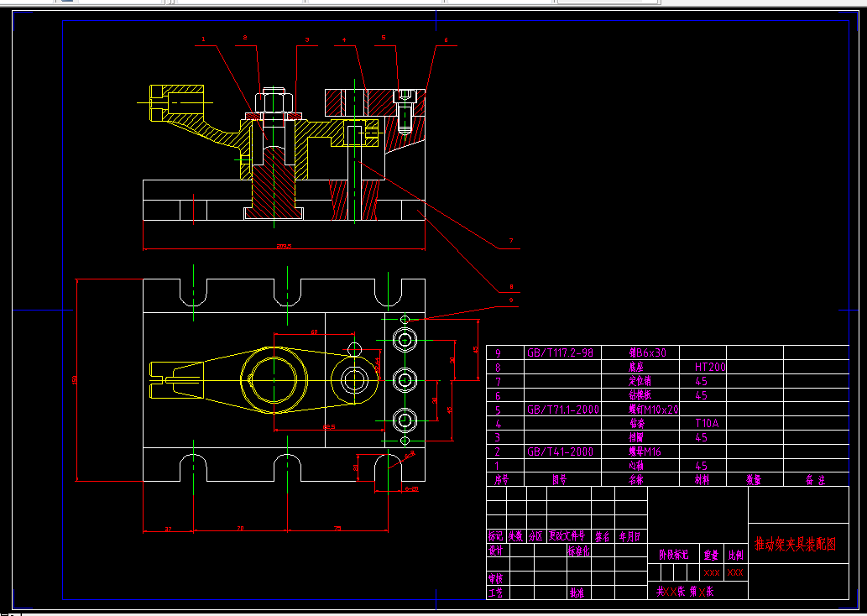Screen dimensions: 867x616
Task: Select the part name 定位销 in row 7
Action: [x=640, y=381]
